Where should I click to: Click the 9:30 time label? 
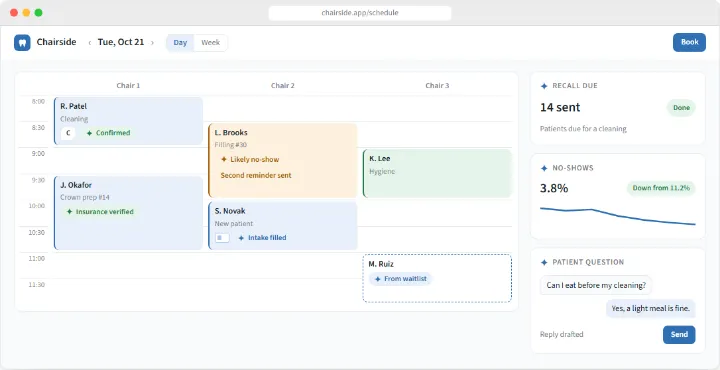(x=38, y=180)
